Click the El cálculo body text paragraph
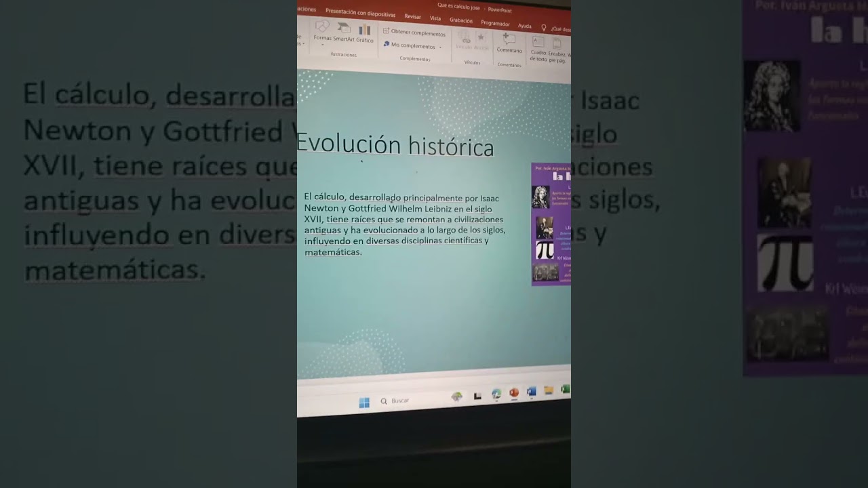Image resolution: width=868 pixels, height=488 pixels. pyautogui.click(x=405, y=225)
